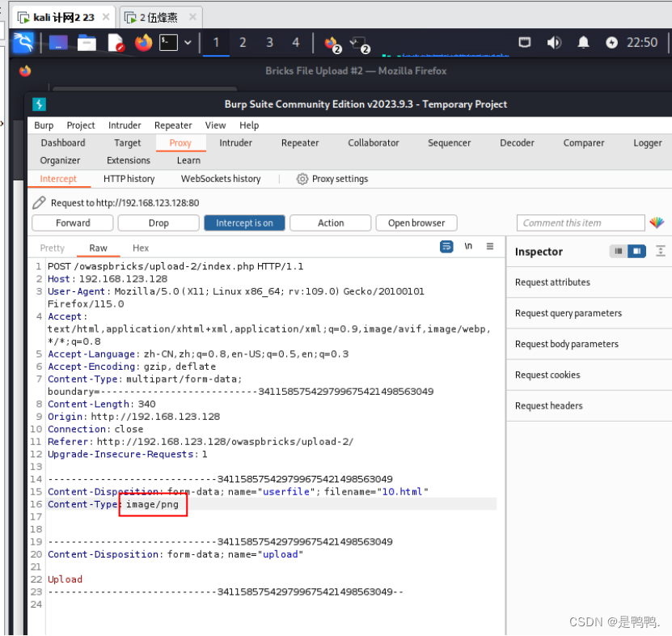Toggle non-printable characters \n button
Image resolution: width=672 pixels, height=636 pixels.
[x=468, y=246]
